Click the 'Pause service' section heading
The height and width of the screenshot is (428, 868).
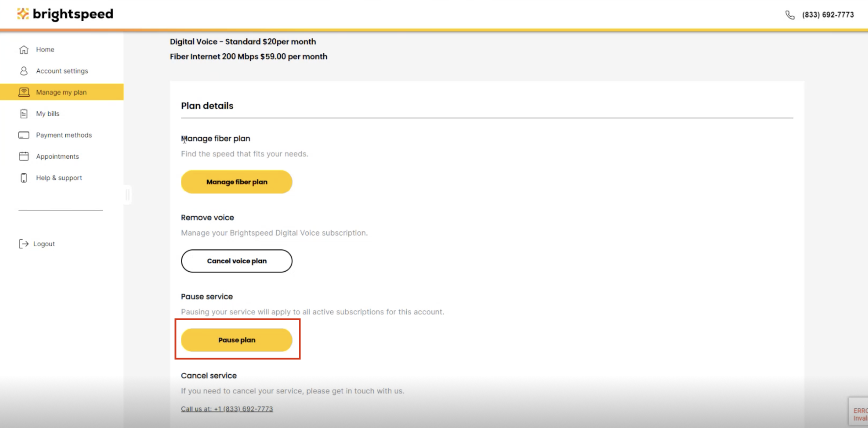207,296
